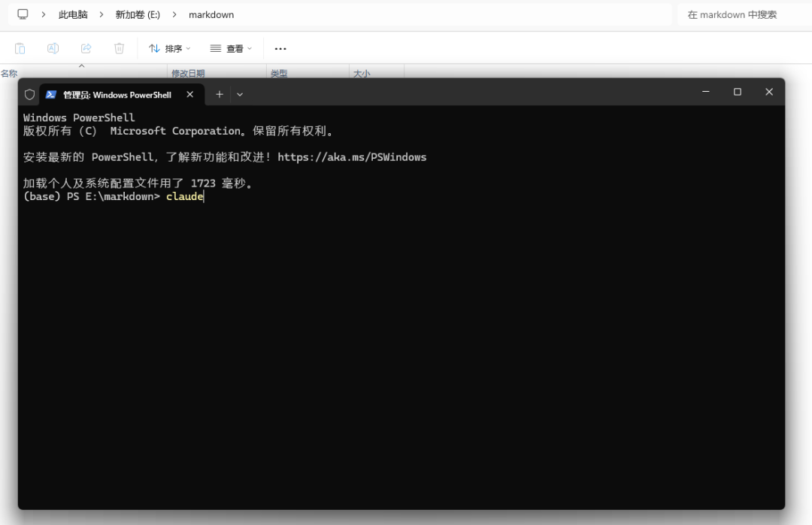The width and height of the screenshot is (812, 525).
Task: Open a new terminal tab with plus
Action: pyautogui.click(x=220, y=94)
